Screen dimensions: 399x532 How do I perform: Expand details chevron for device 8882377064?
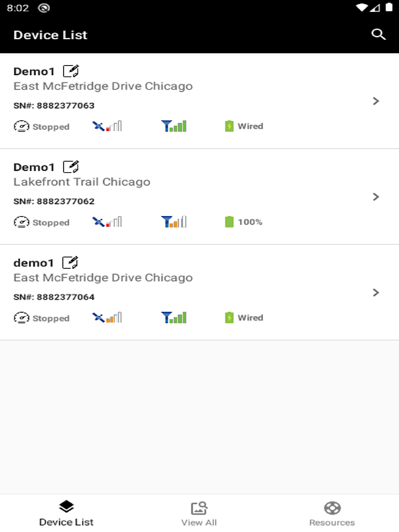click(x=376, y=293)
